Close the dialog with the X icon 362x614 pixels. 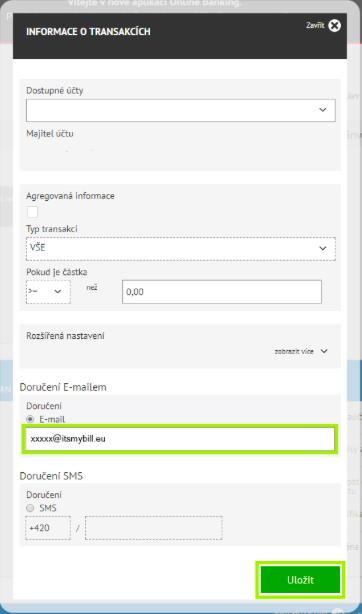(334, 26)
